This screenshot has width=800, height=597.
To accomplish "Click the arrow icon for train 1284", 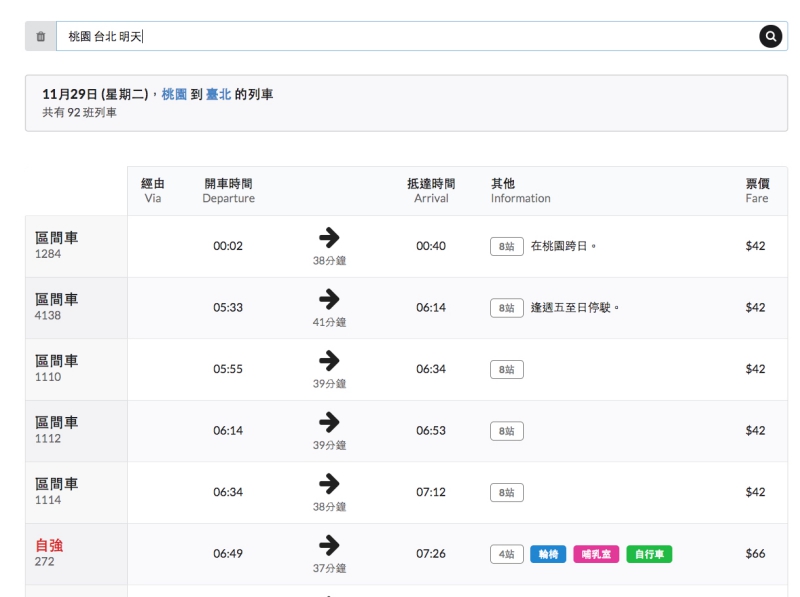I will pos(328,237).
